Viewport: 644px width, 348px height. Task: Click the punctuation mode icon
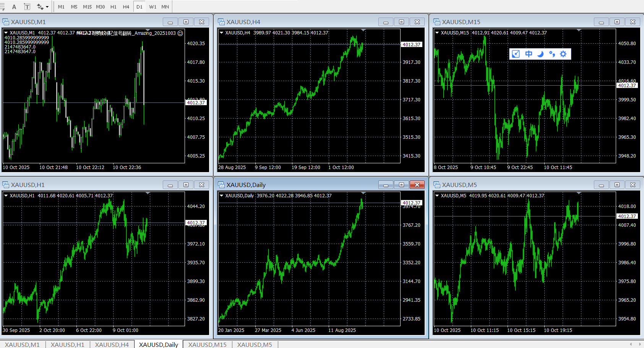pyautogui.click(x=552, y=54)
